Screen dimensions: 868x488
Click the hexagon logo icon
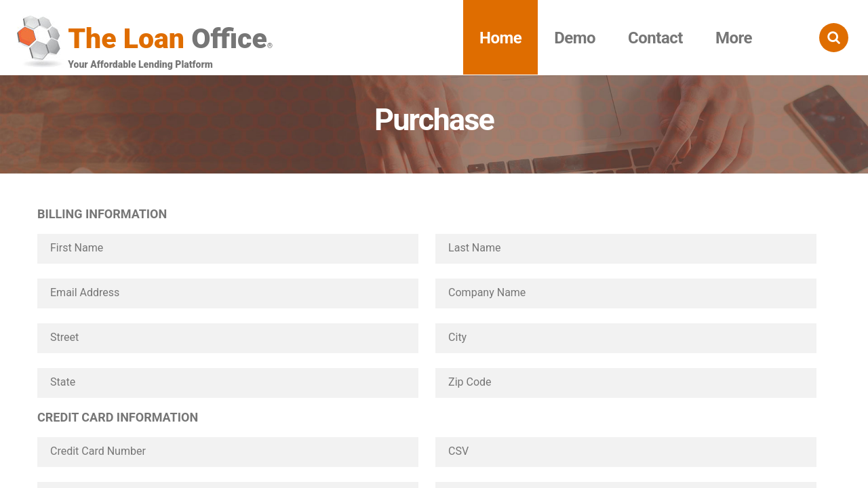(39, 39)
